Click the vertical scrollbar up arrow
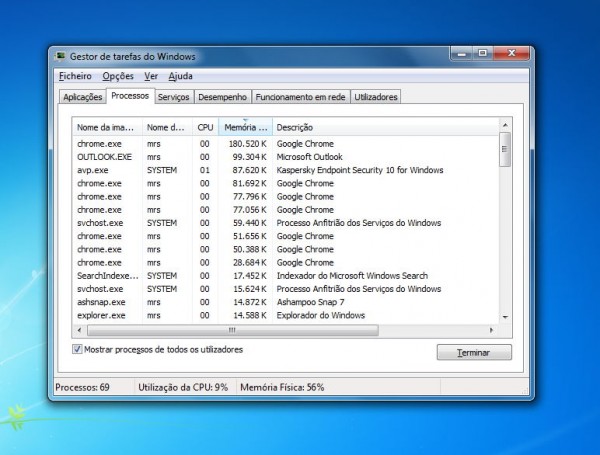The height and width of the screenshot is (455, 600). coord(505,125)
